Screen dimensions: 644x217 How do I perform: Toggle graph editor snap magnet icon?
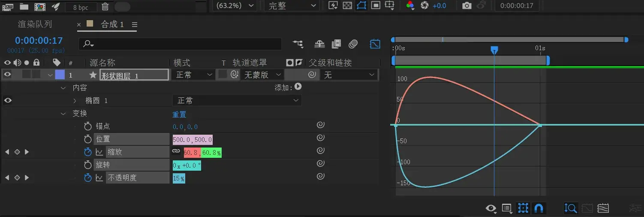[539, 208]
